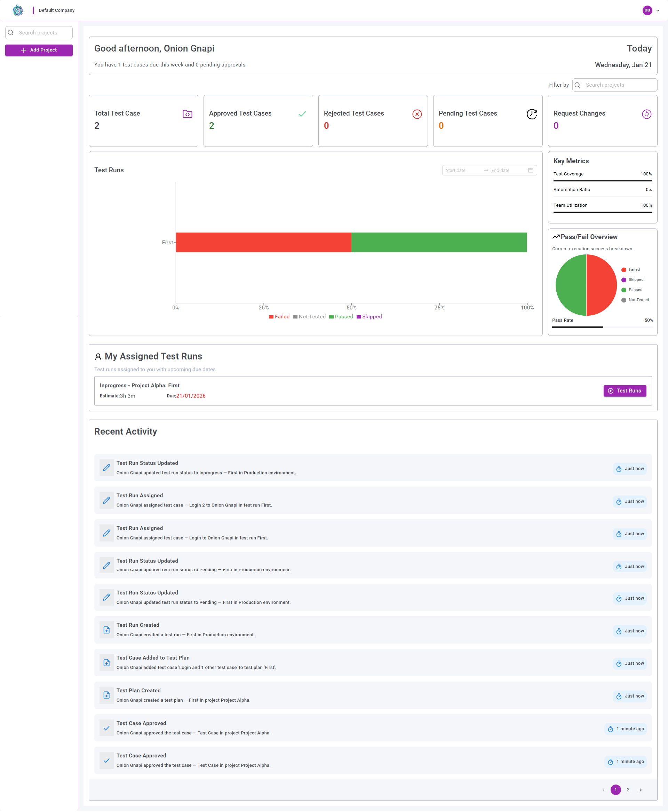Click the pencil icon on Test Run Assigned entry
Viewport: 668px width, 812px height.
[106, 500]
